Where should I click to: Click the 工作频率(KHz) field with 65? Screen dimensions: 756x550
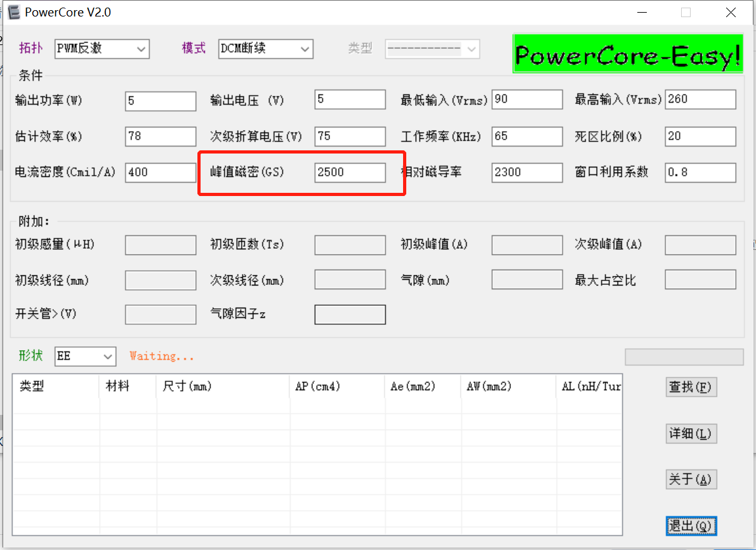[x=527, y=136]
